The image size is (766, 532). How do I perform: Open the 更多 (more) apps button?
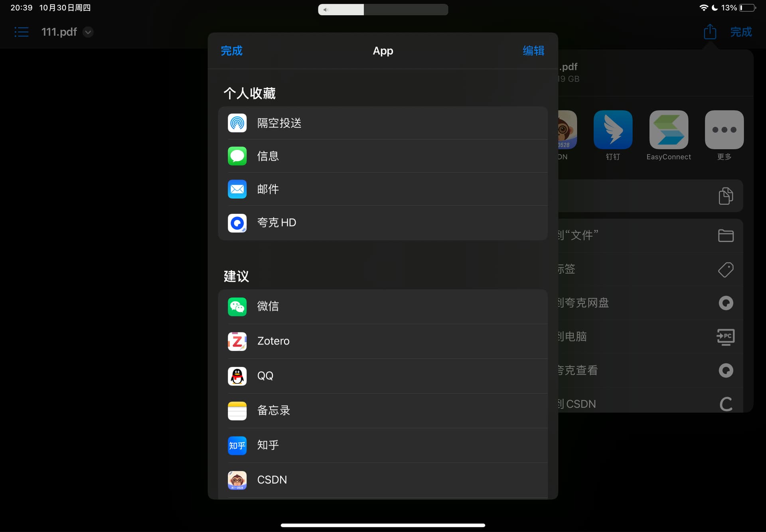tap(724, 130)
